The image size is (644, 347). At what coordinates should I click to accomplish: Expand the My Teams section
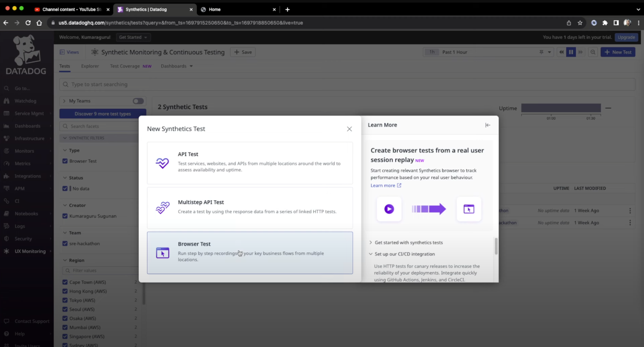point(64,101)
